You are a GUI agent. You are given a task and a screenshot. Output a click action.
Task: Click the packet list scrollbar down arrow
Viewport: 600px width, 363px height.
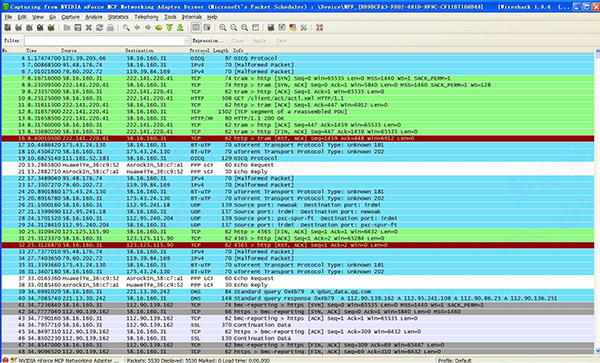[597, 352]
